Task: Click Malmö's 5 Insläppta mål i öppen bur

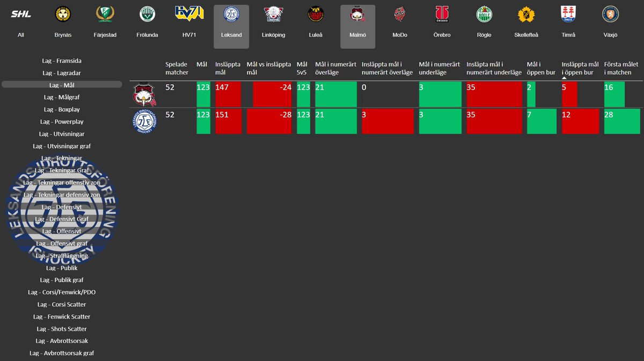Action: coord(569,94)
